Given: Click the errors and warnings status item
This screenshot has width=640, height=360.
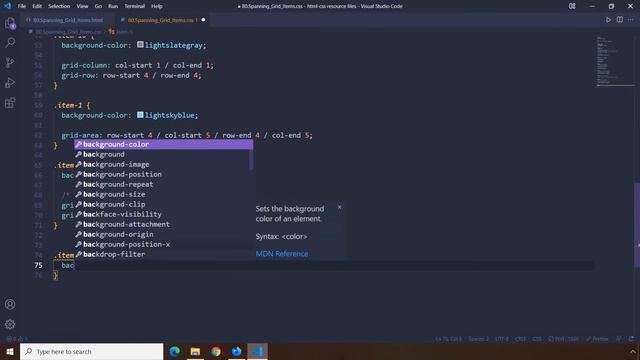Looking at the screenshot, I should point(17,339).
